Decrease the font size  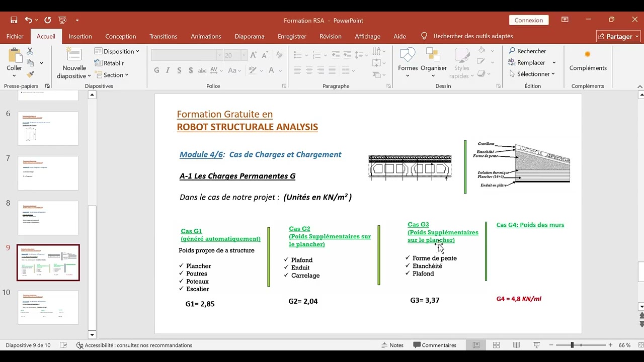(265, 55)
